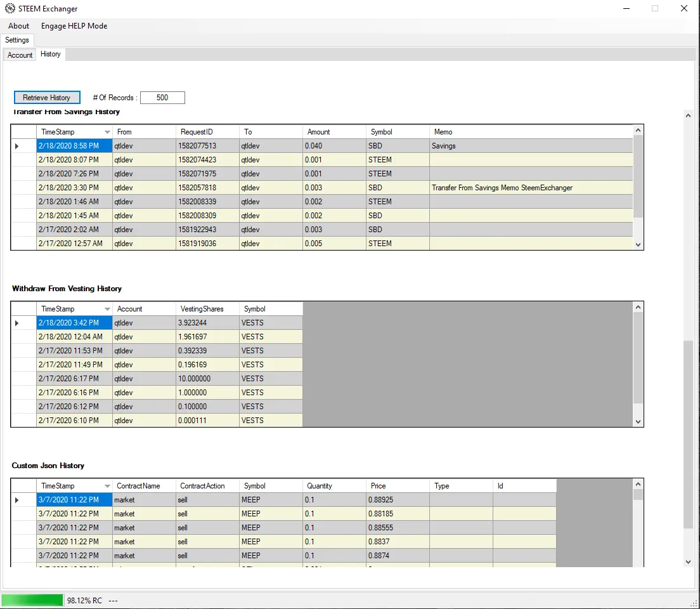Select price cell 0.88555

(398, 528)
